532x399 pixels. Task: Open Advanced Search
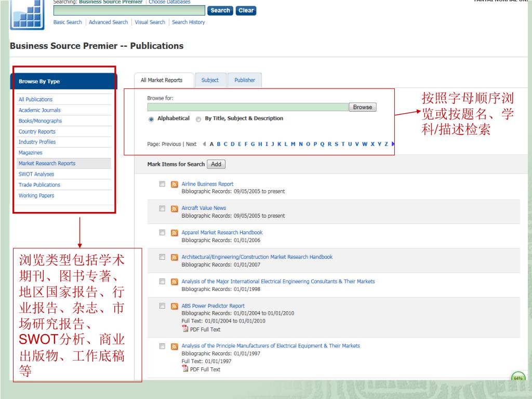[x=108, y=22]
